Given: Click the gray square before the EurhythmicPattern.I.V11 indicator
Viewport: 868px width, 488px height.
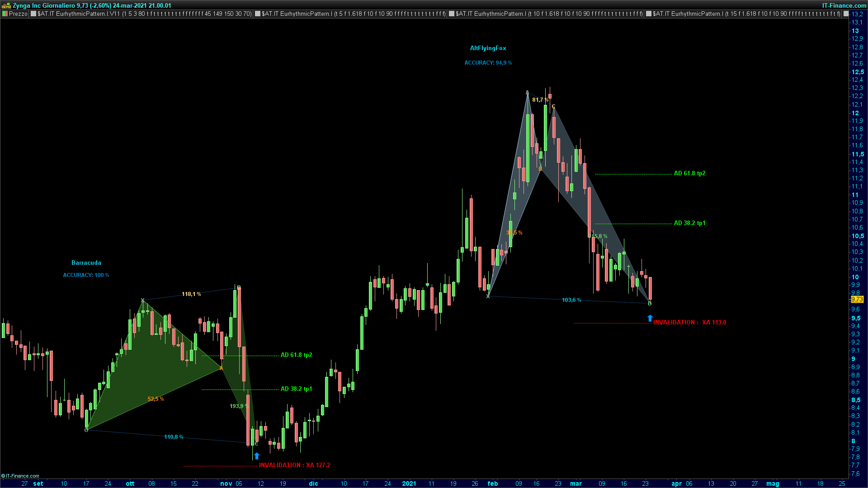Looking at the screenshot, I should tap(33, 14).
